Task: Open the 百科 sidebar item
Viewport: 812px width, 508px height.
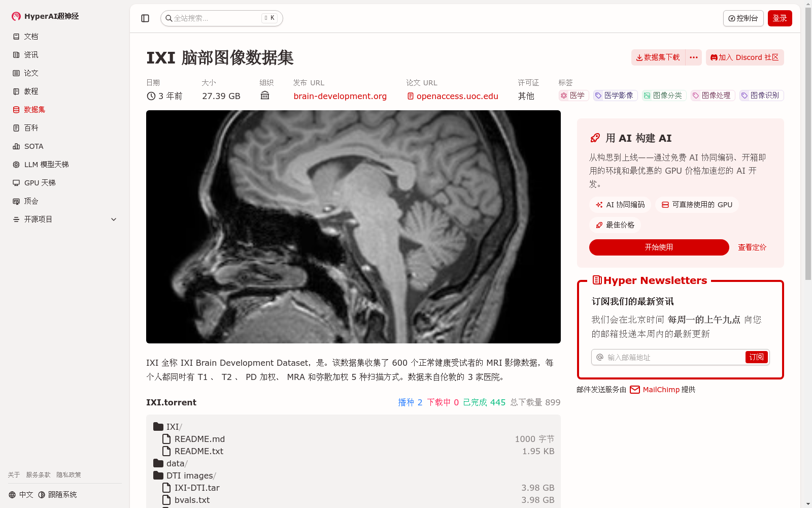Action: click(x=65, y=128)
